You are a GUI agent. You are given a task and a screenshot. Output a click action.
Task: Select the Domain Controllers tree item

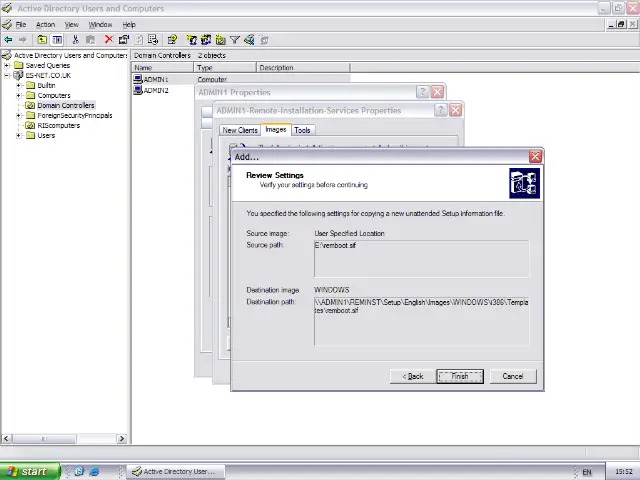tap(66, 105)
